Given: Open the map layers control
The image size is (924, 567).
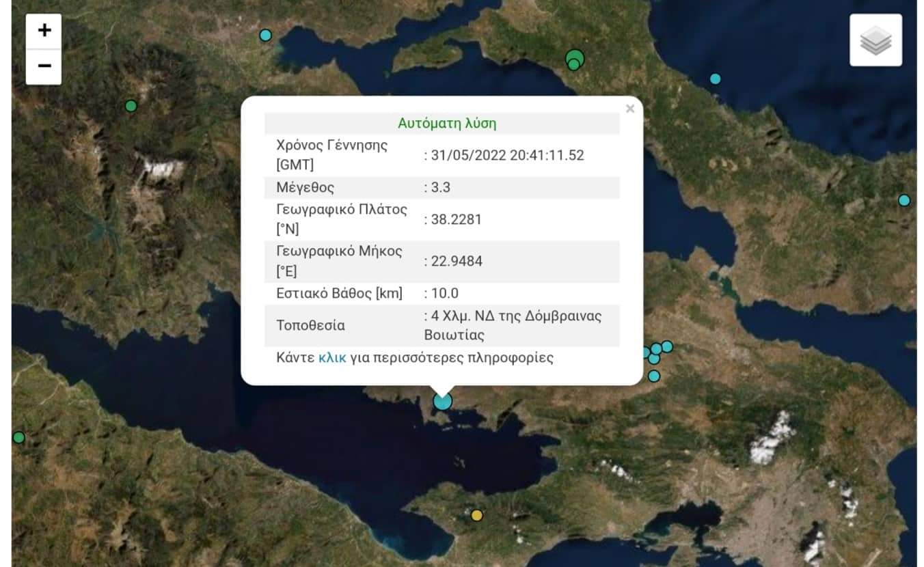Looking at the screenshot, I should tap(875, 40).
